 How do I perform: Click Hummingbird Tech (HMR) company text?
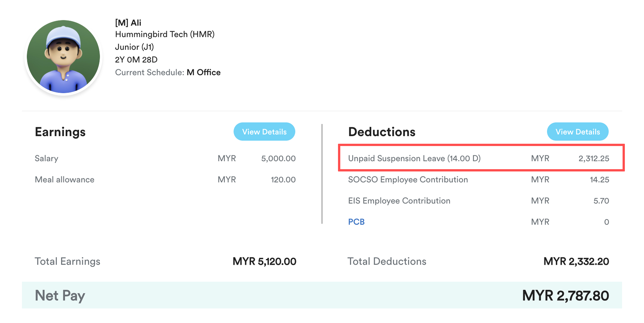coord(165,34)
